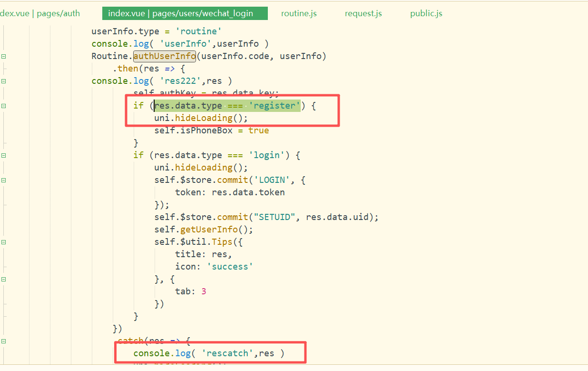Open the public.js tab
Screen dimensions: 588x371
pos(426,13)
